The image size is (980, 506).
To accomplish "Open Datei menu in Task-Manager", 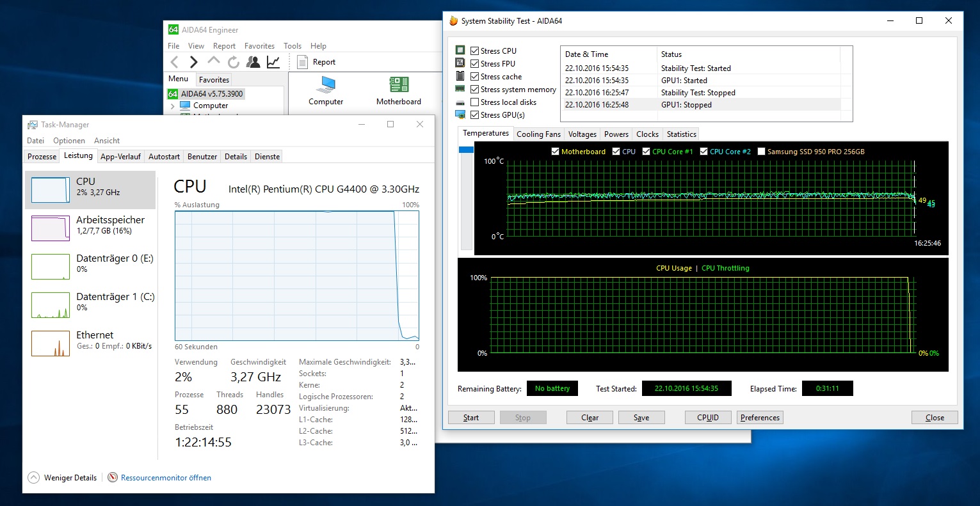I will tap(36, 141).
